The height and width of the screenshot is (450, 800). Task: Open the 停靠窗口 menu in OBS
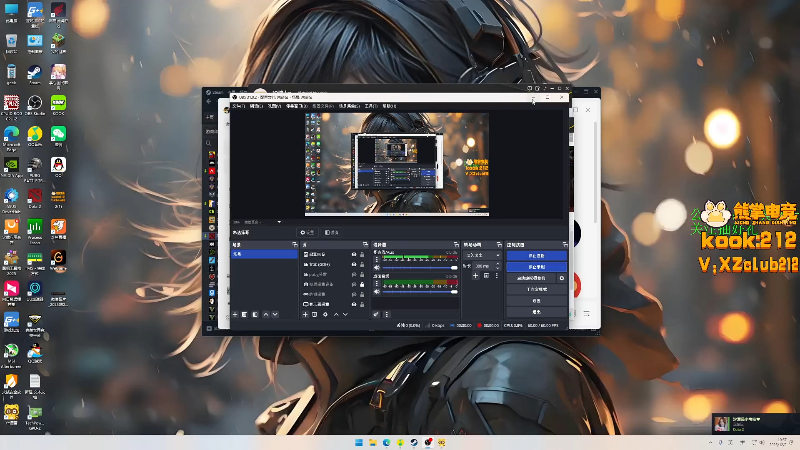pos(296,106)
